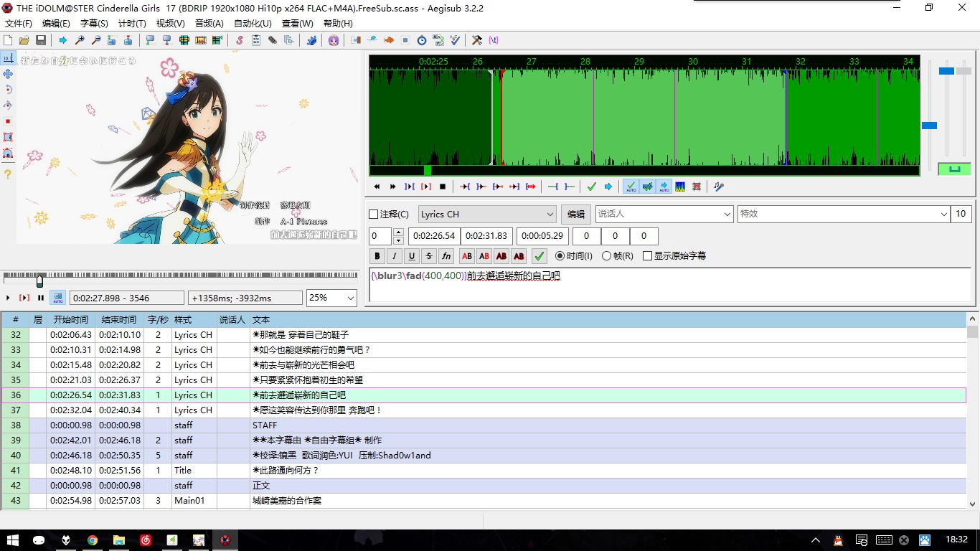Open the 文件(F) menu
This screenshot has width=980, height=551.
coord(19,23)
